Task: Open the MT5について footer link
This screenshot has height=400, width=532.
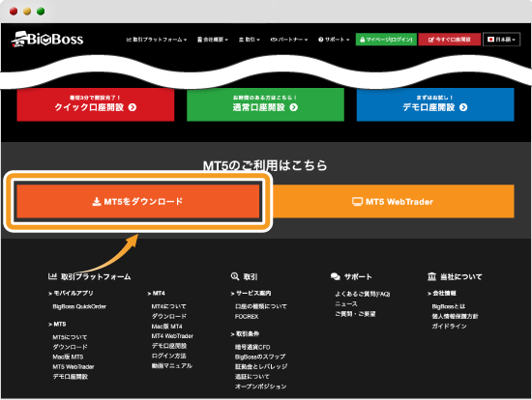Action: [x=70, y=337]
